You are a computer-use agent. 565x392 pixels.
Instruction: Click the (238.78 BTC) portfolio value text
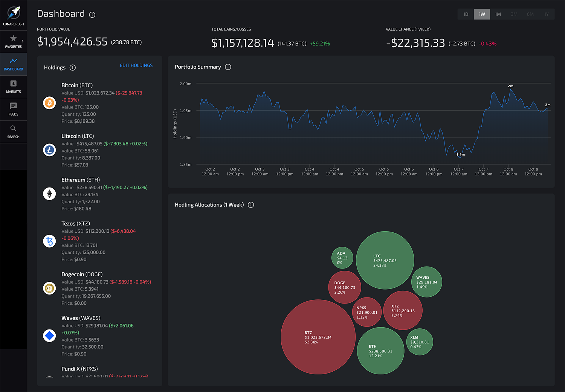coord(127,42)
